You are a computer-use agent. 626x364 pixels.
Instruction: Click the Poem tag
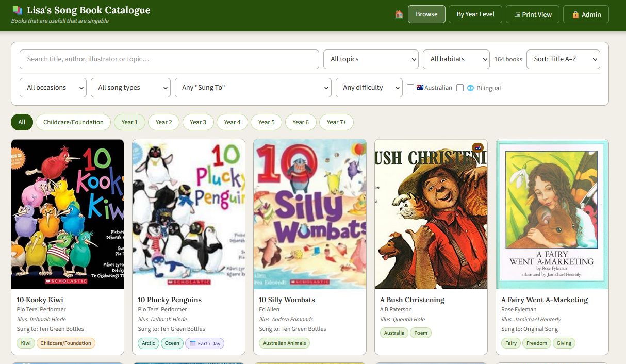421,333
